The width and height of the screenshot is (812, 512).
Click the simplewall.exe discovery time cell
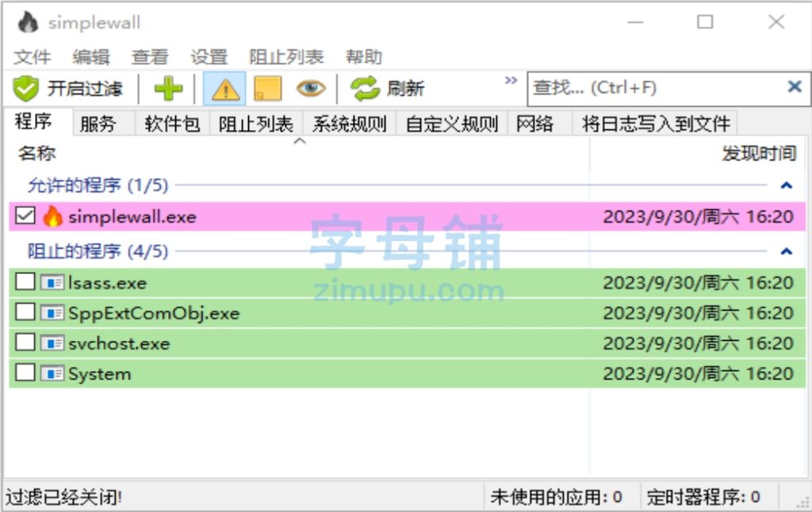[698, 216]
